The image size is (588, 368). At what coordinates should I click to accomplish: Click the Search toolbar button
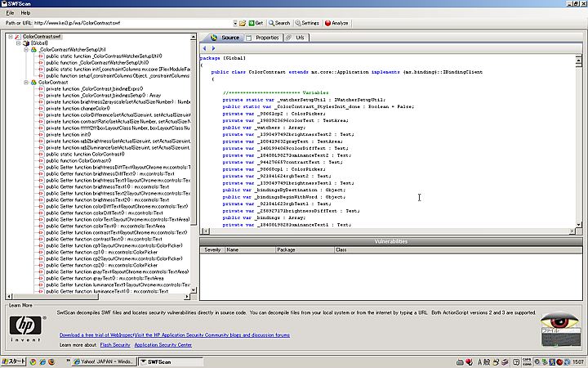[x=279, y=23]
